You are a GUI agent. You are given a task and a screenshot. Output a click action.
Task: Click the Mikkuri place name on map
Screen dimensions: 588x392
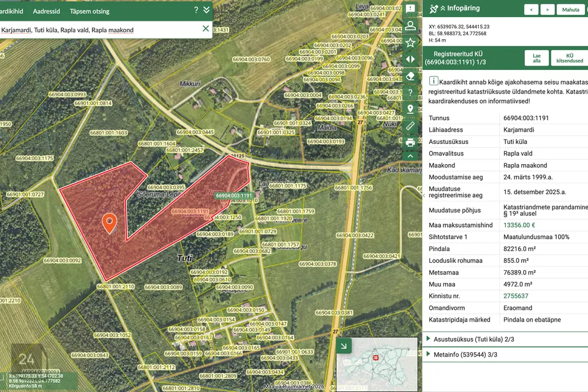[190, 84]
